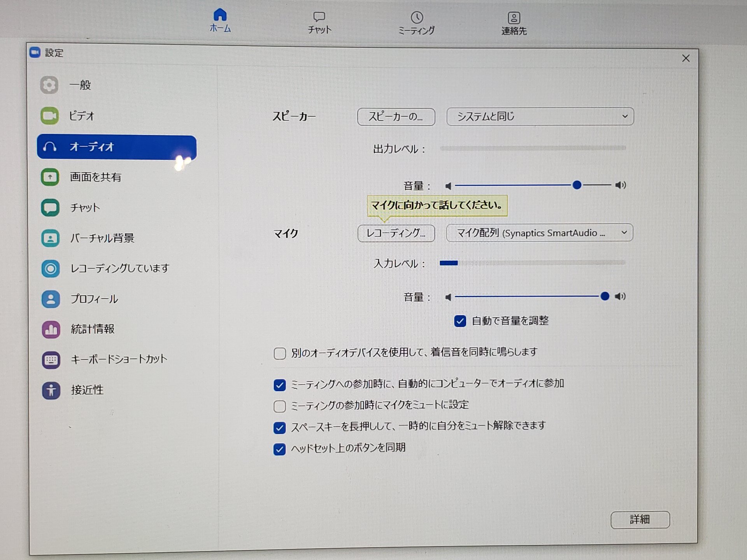Select the ビデオ camera icon in sidebar

tap(49, 116)
